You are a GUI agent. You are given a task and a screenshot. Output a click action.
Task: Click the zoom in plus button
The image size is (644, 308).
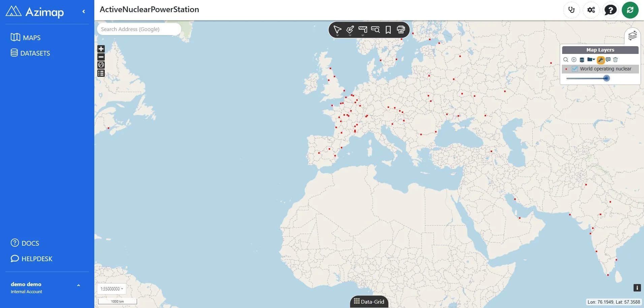click(101, 49)
